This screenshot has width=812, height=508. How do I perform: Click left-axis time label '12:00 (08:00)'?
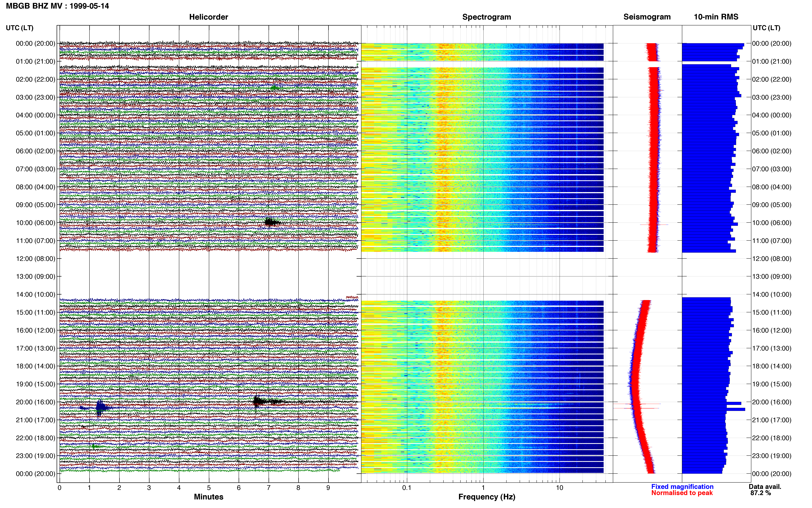point(36,259)
